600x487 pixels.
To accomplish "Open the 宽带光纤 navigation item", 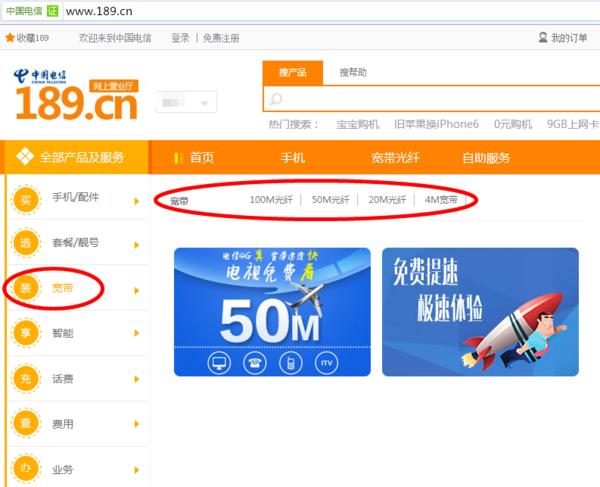I will point(395,158).
